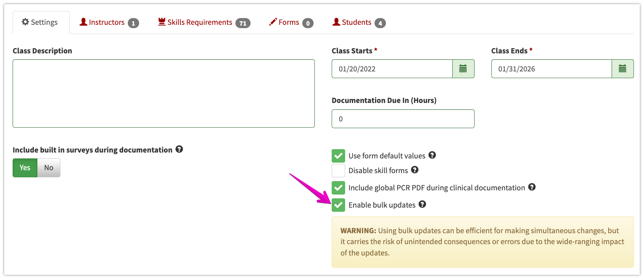Viewport: 644px width, 279px height.
Task: Click the help icon after built in surveys label
Action: point(179,149)
